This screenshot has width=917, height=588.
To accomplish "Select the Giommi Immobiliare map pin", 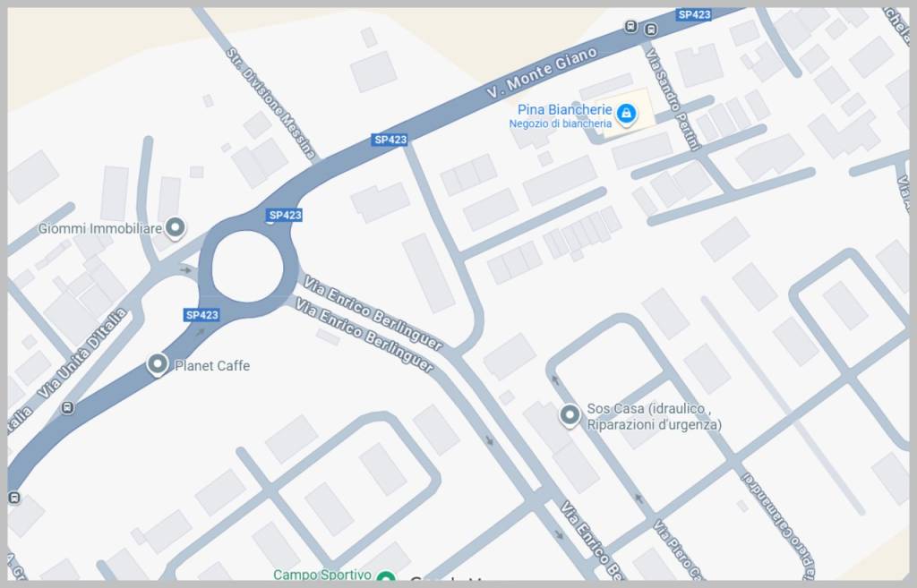I will tap(175, 228).
